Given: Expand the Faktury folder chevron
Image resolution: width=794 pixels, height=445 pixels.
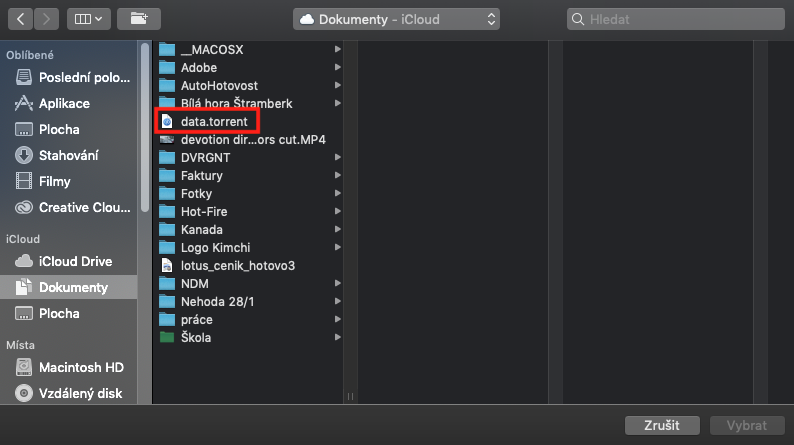Looking at the screenshot, I should [337, 176].
